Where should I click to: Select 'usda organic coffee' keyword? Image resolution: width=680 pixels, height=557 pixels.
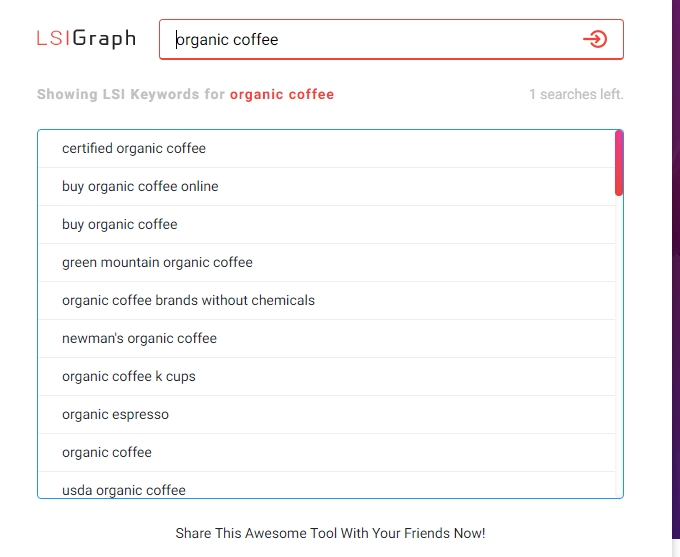(x=124, y=490)
